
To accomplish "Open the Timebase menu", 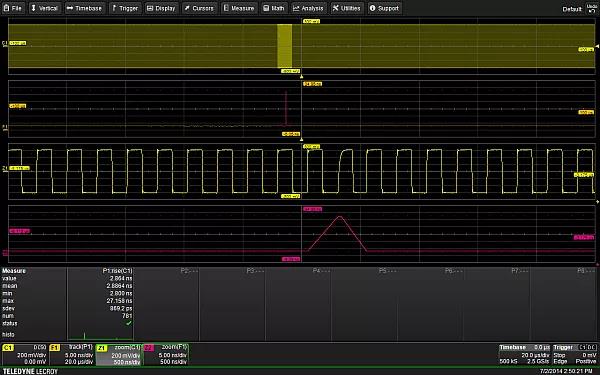I will pos(85,8).
